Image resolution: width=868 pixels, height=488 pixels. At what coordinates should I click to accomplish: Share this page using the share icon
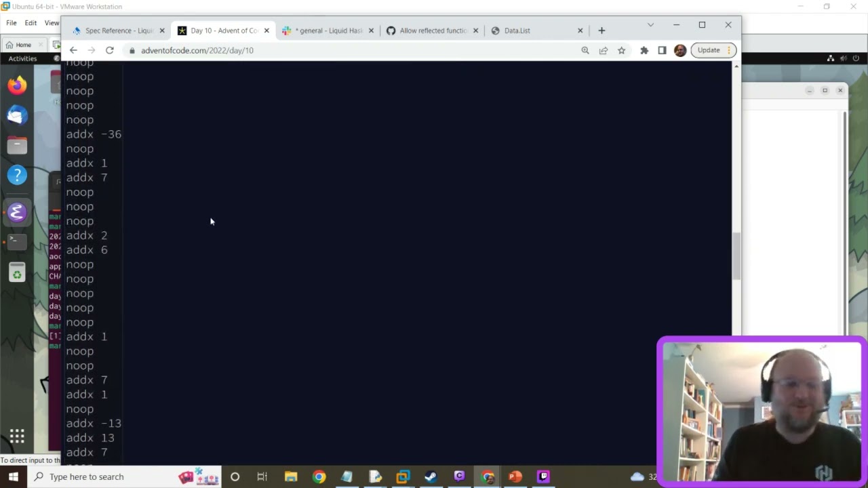coord(604,50)
